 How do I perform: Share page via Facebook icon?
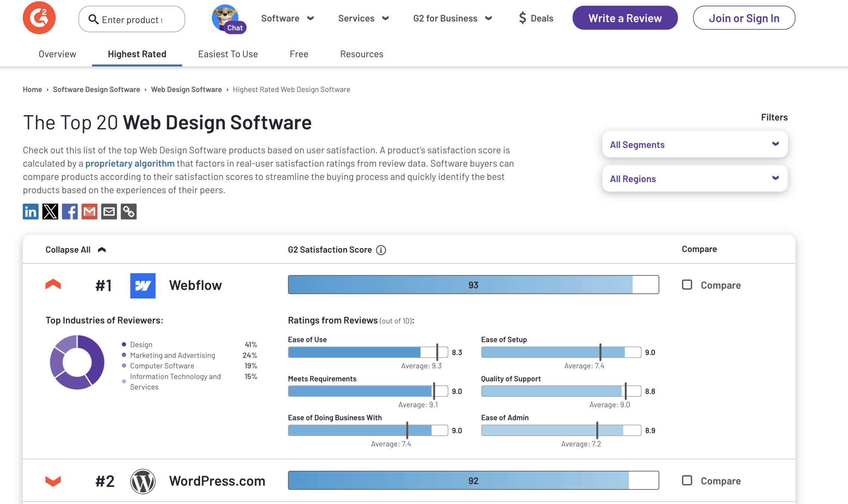(x=70, y=212)
